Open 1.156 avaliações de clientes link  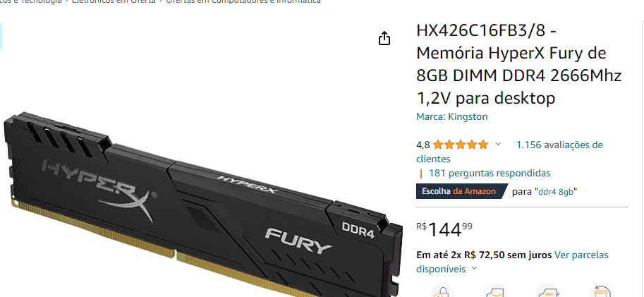click(x=509, y=152)
